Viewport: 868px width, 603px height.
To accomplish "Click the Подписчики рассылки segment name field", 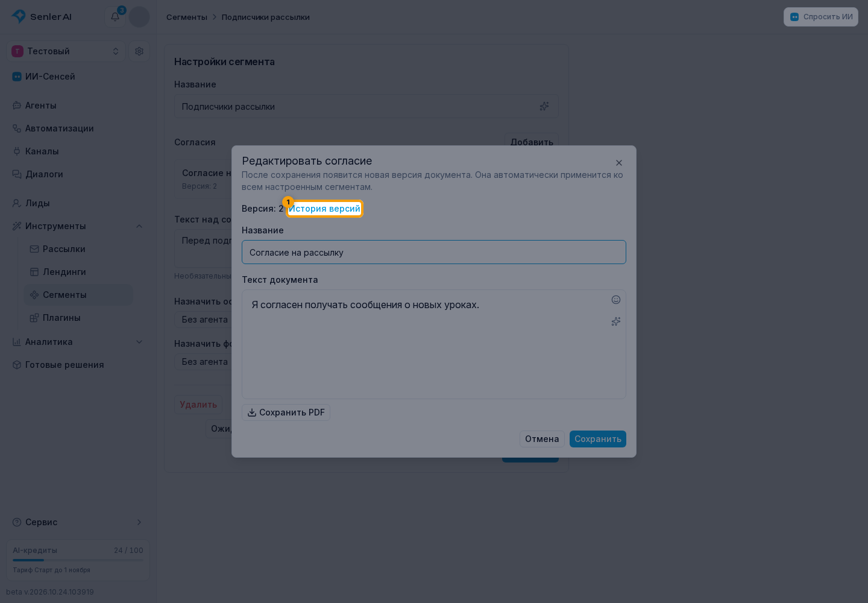I will pyautogui.click(x=366, y=106).
